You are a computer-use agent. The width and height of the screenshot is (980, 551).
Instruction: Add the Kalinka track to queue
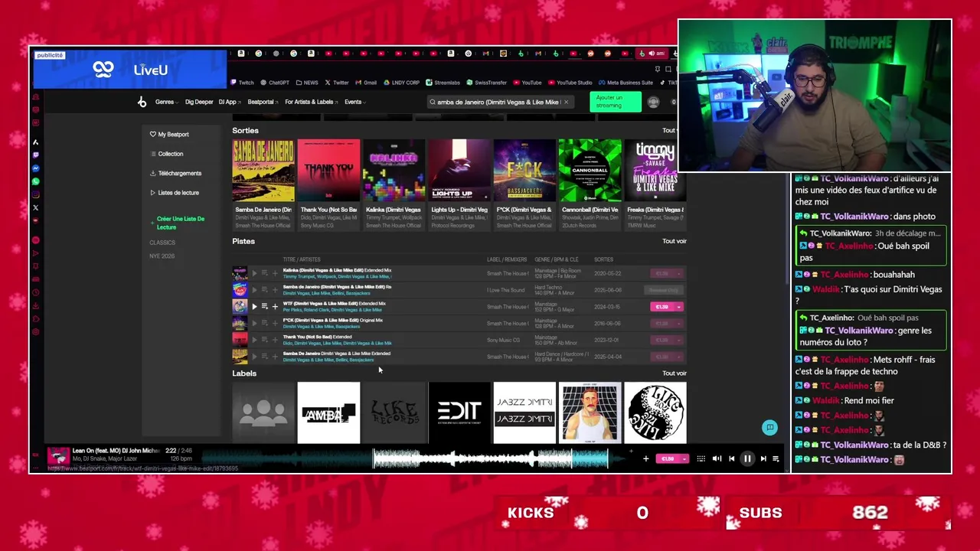tap(265, 273)
